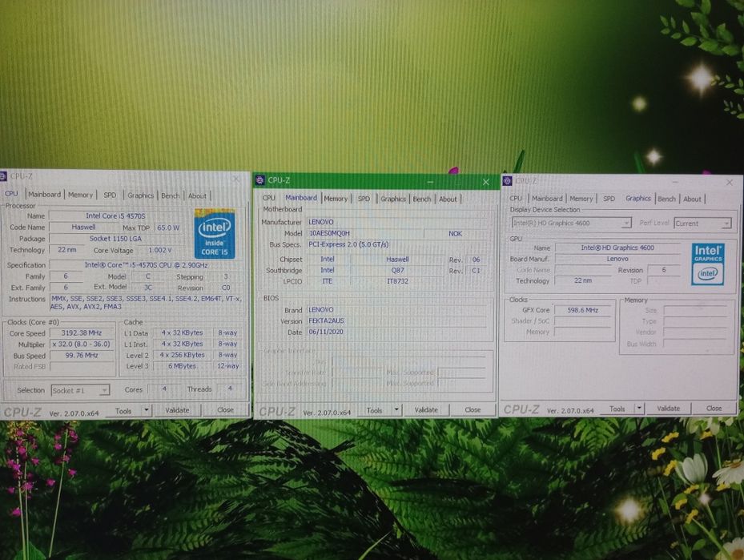744x560 pixels.
Task: Close middle CPU-Z window with title bar X
Action: point(485,182)
